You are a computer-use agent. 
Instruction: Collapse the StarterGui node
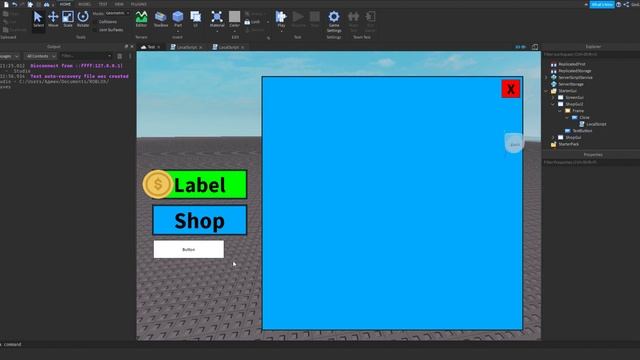(x=547, y=91)
